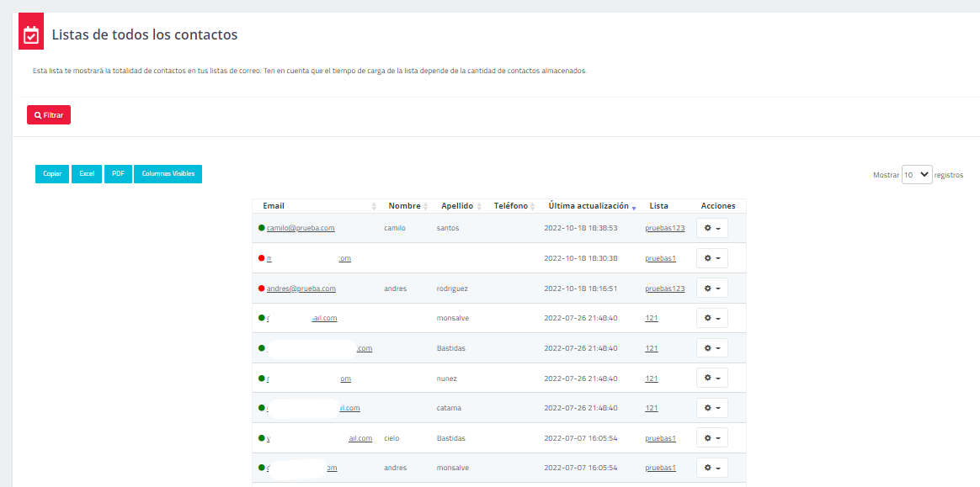Click the red calendar check icon
The height and width of the screenshot is (487, 980).
(31, 34)
